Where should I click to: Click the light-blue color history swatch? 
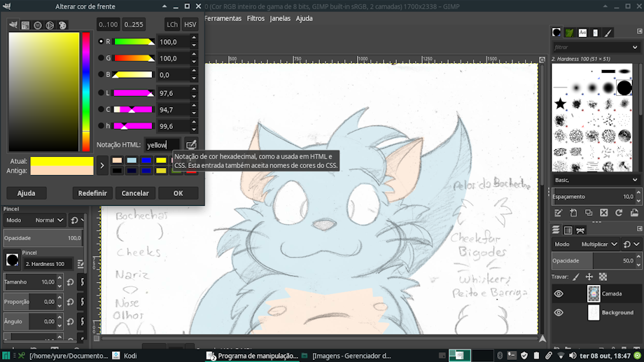point(132,160)
